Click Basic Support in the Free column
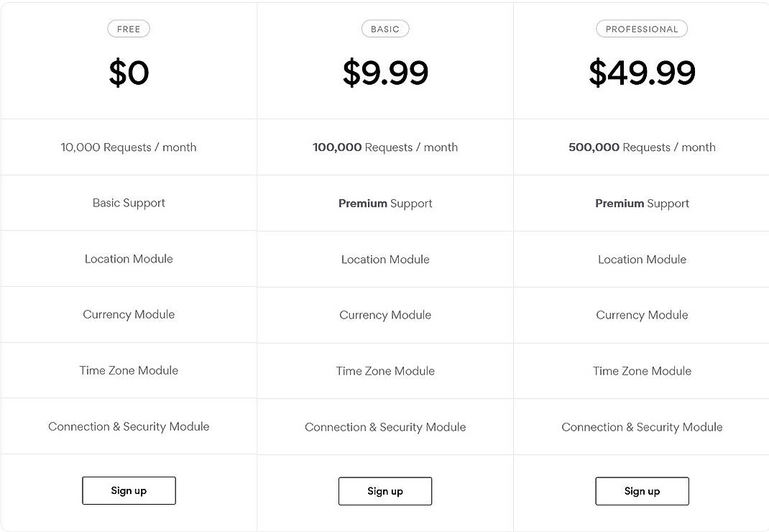Image resolution: width=769 pixels, height=532 pixels. [x=129, y=203]
